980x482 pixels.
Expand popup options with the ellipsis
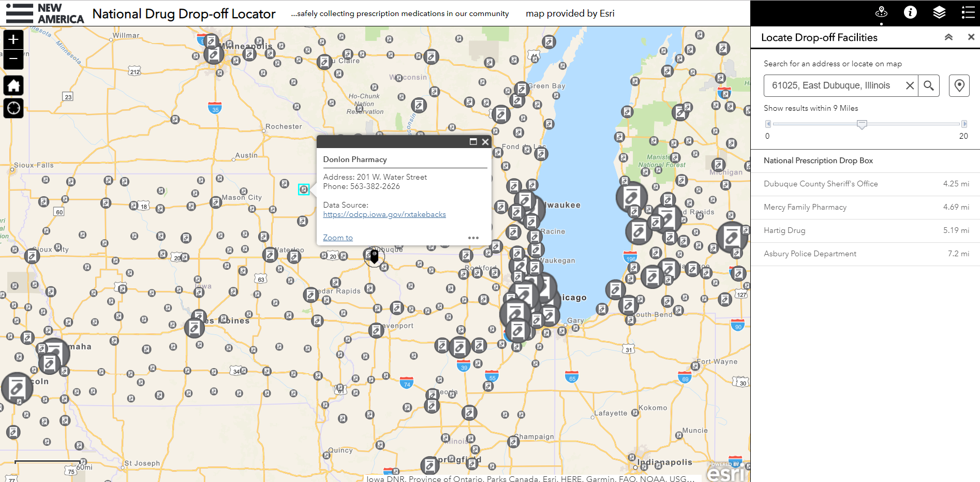pos(473,238)
